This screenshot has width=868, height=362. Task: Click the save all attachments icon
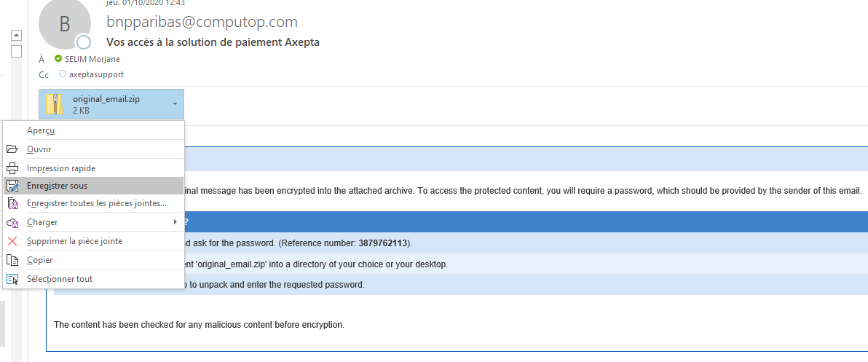tap(12, 204)
